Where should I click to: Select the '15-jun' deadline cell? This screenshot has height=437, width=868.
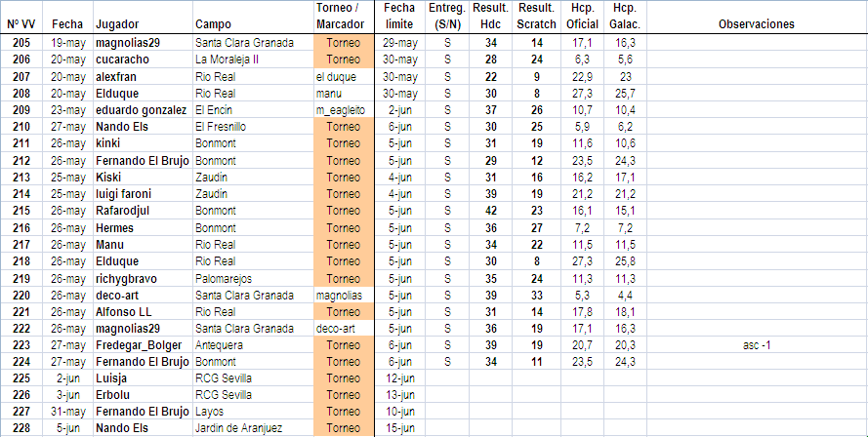[399, 428]
